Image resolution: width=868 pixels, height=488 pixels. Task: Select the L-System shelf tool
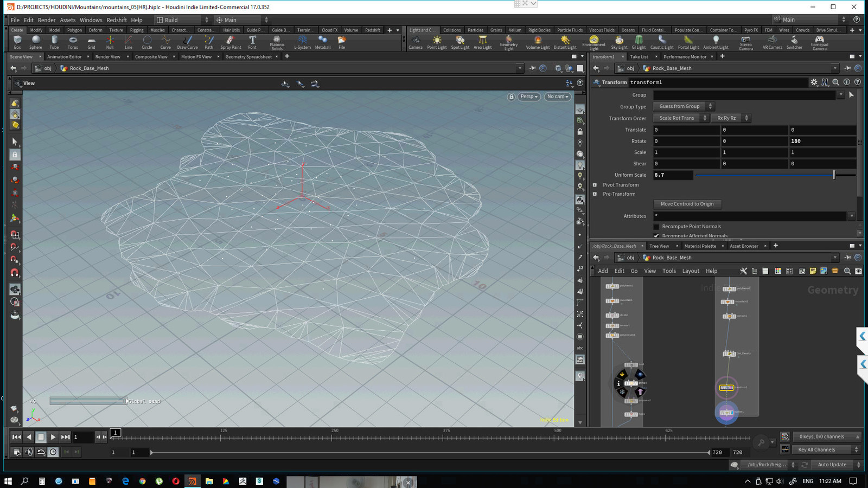click(302, 43)
